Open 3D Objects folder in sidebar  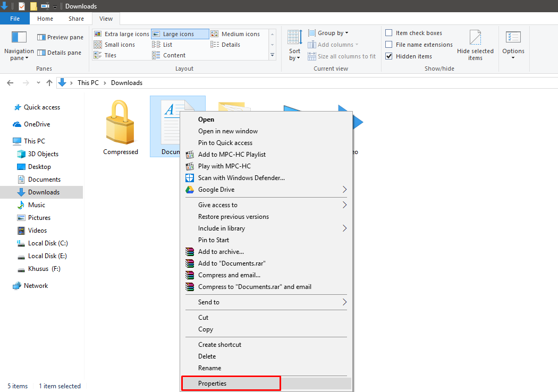coord(43,154)
